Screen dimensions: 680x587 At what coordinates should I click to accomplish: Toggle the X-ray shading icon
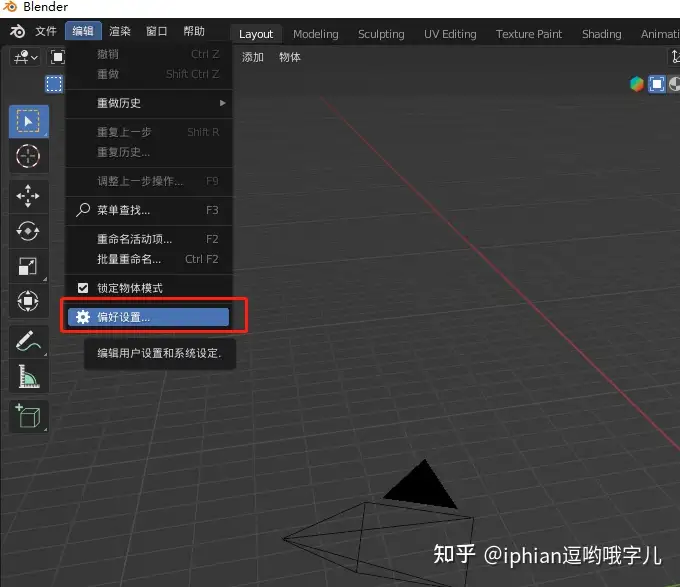point(674,84)
